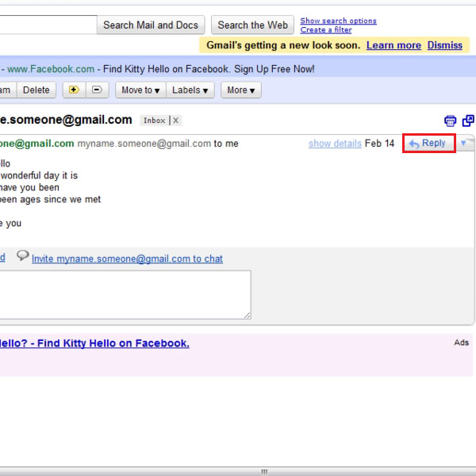Reply to the message
This screenshot has width=476, height=476.
[428, 143]
